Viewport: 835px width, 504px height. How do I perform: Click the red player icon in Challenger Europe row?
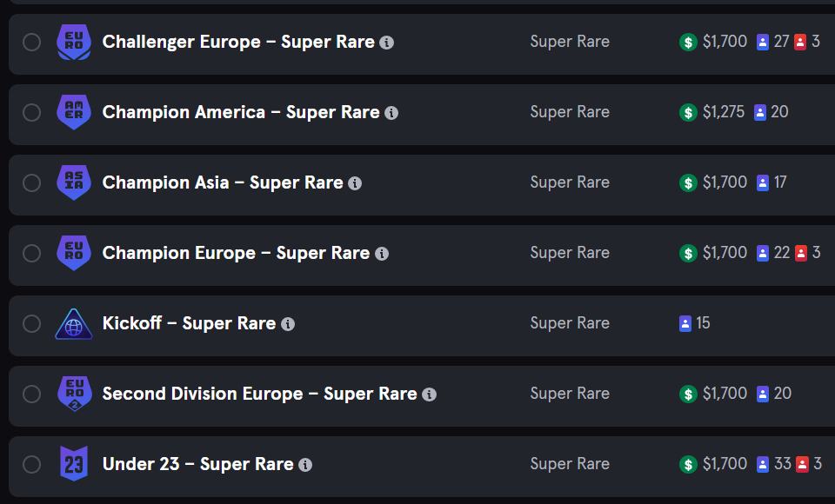pyautogui.click(x=800, y=42)
